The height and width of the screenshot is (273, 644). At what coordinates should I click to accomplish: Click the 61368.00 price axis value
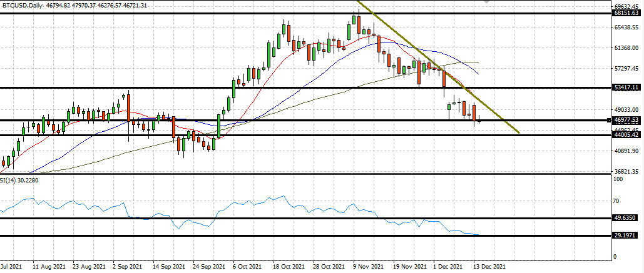pos(626,47)
